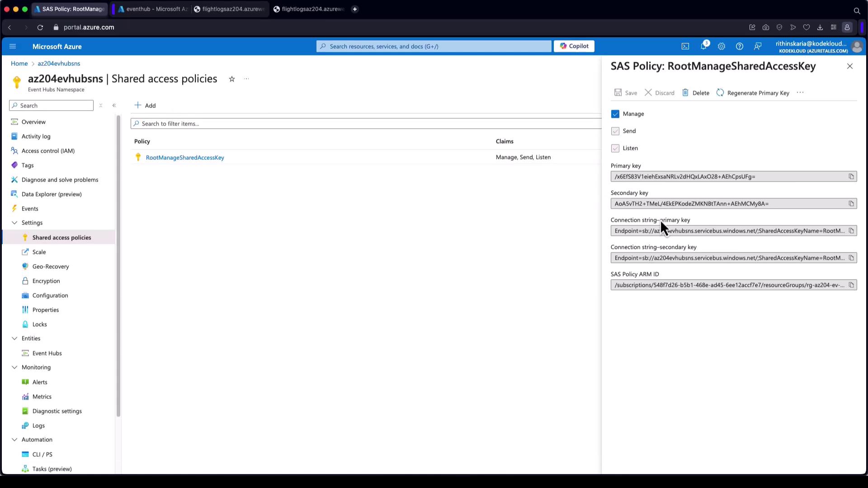The width and height of the screenshot is (868, 488).
Task: Collapse the Entities section
Action: click(14, 338)
